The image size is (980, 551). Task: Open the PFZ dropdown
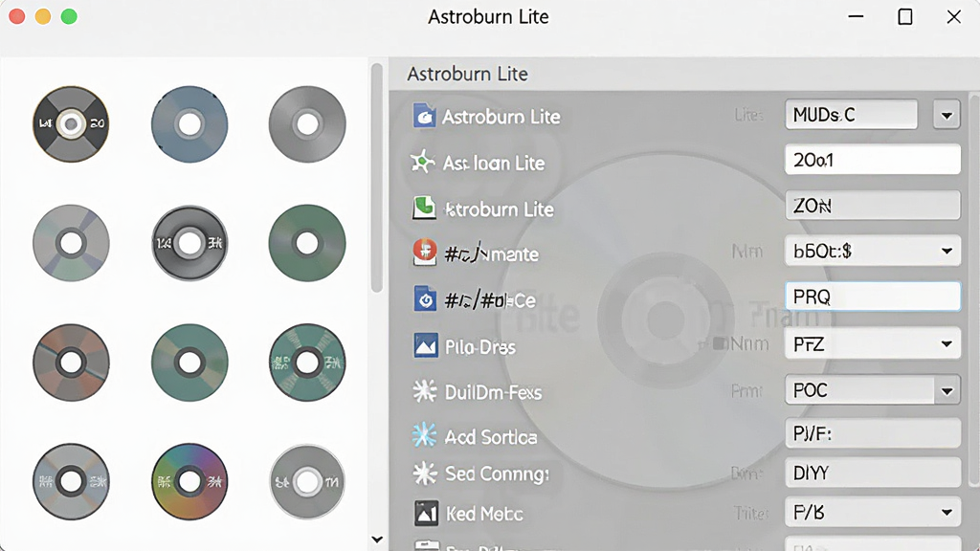[947, 343]
